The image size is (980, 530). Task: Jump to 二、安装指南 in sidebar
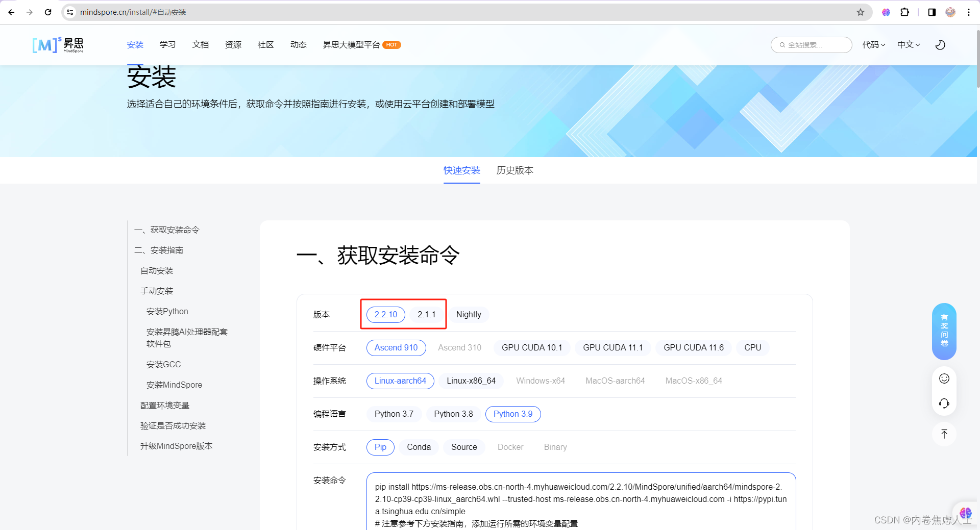[x=159, y=250]
